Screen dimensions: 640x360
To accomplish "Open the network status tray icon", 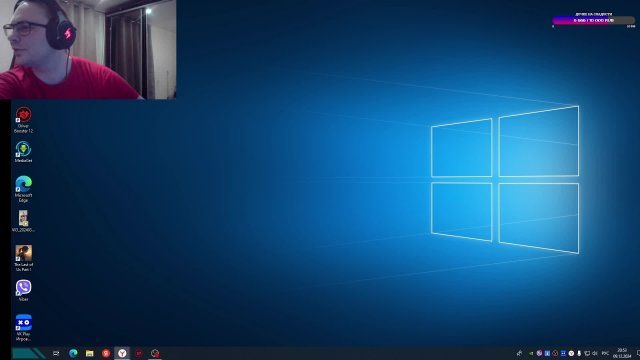I will (587, 353).
